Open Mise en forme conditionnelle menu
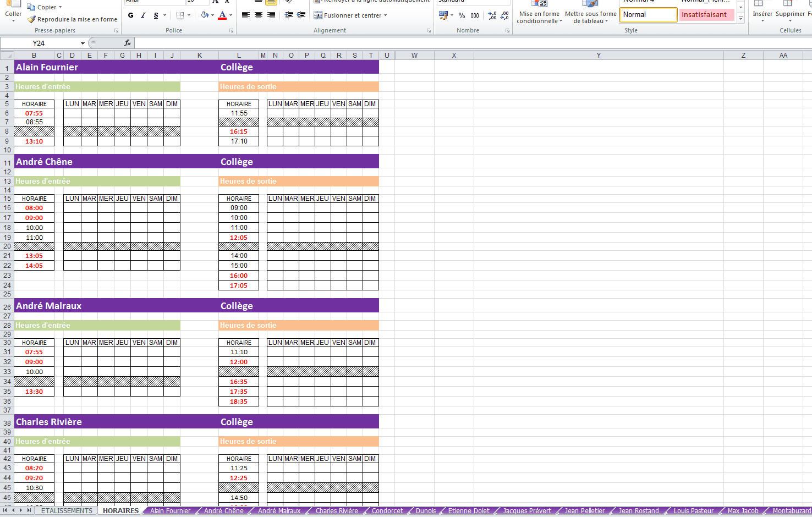Viewport: 812px width, 517px height. click(539, 17)
